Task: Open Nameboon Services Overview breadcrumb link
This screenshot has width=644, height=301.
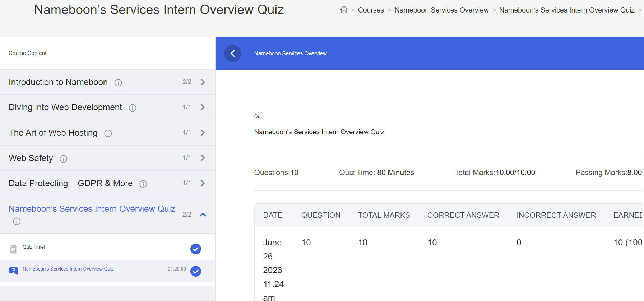Action: 441,10
